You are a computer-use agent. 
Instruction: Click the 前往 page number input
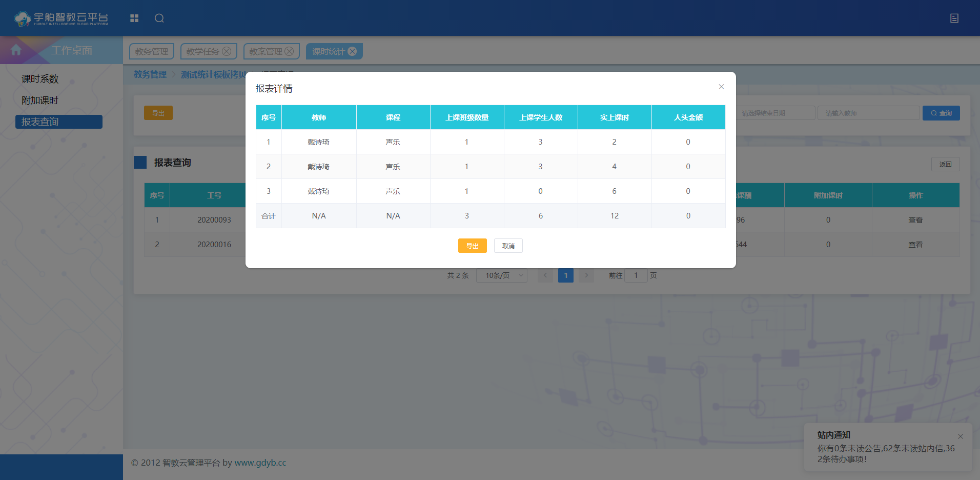[x=636, y=275]
